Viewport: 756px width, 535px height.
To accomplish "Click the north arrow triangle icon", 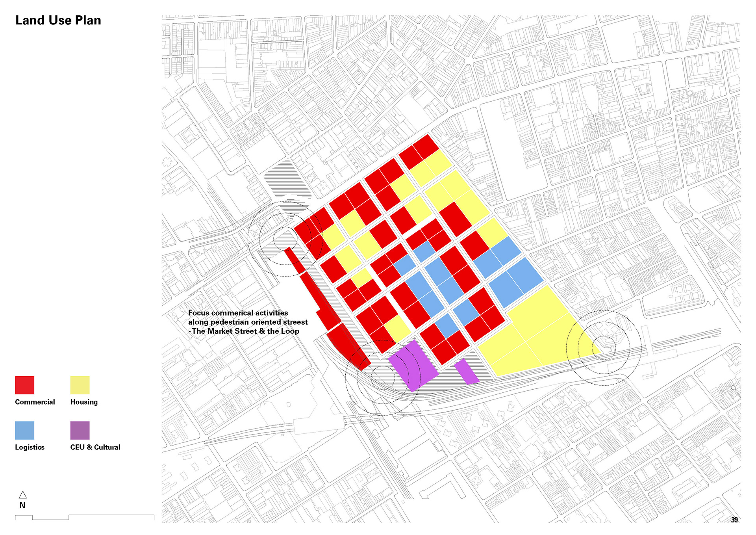I will 23,495.
